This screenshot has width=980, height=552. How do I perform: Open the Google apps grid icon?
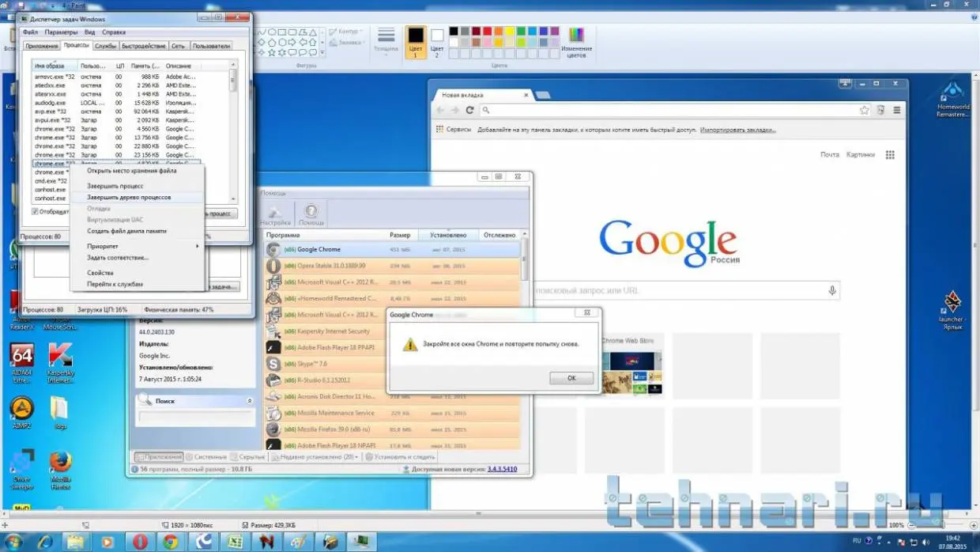tap(890, 155)
